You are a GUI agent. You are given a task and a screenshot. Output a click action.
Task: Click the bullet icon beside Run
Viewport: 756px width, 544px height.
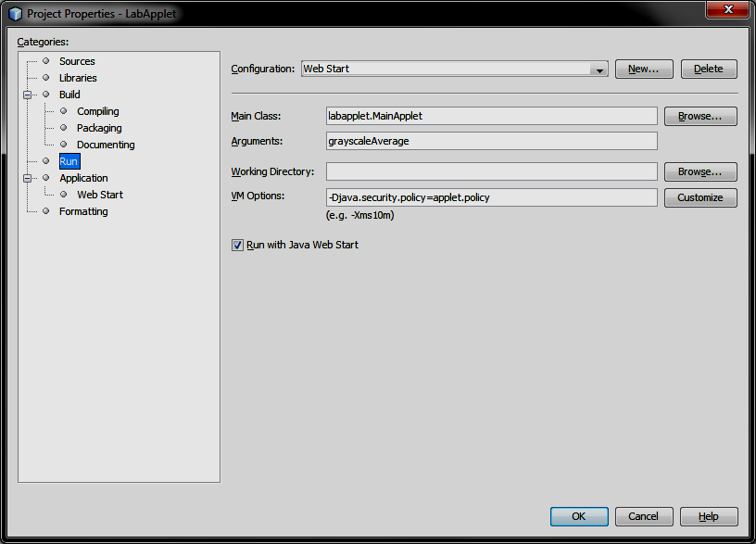[45, 161]
